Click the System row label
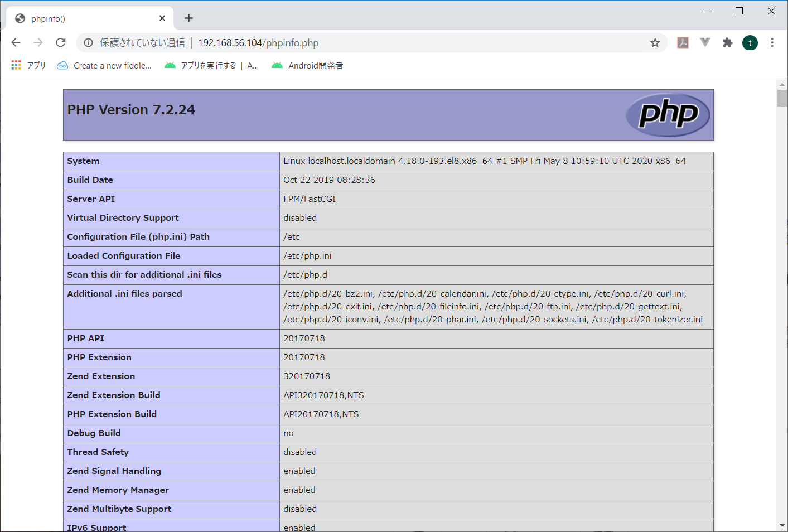Viewport: 788px width, 532px height. pyautogui.click(x=83, y=161)
